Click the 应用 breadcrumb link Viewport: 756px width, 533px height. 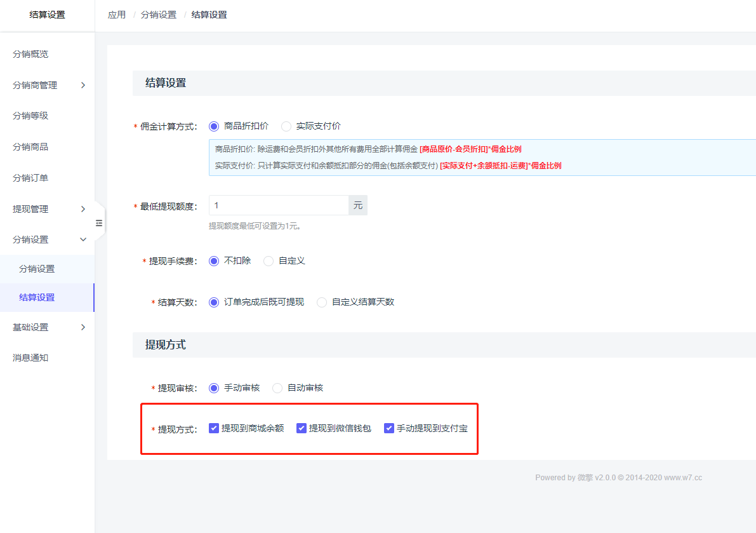tap(117, 15)
